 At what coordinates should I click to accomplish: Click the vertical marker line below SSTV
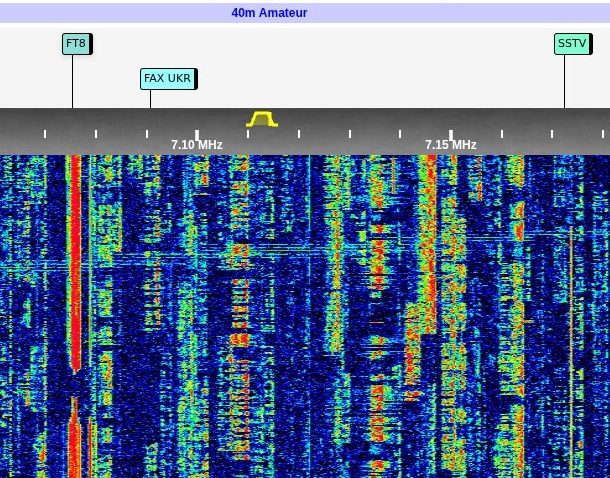point(564,82)
